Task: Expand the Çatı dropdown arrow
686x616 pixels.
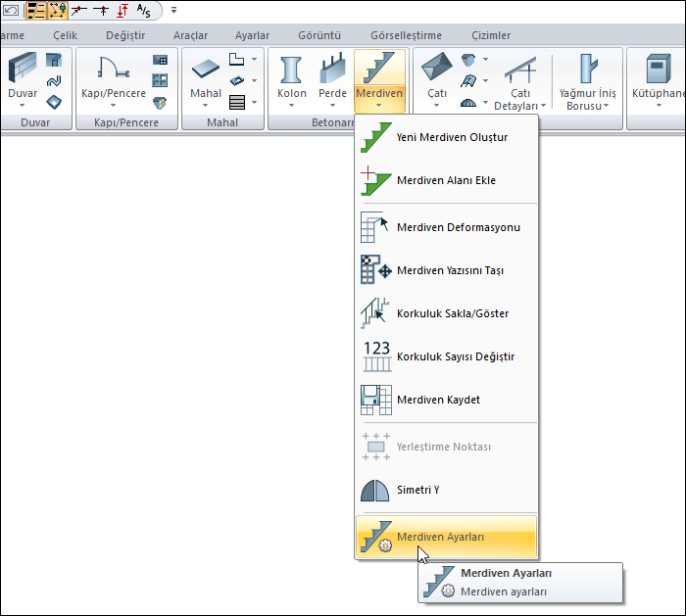Action: click(436, 106)
